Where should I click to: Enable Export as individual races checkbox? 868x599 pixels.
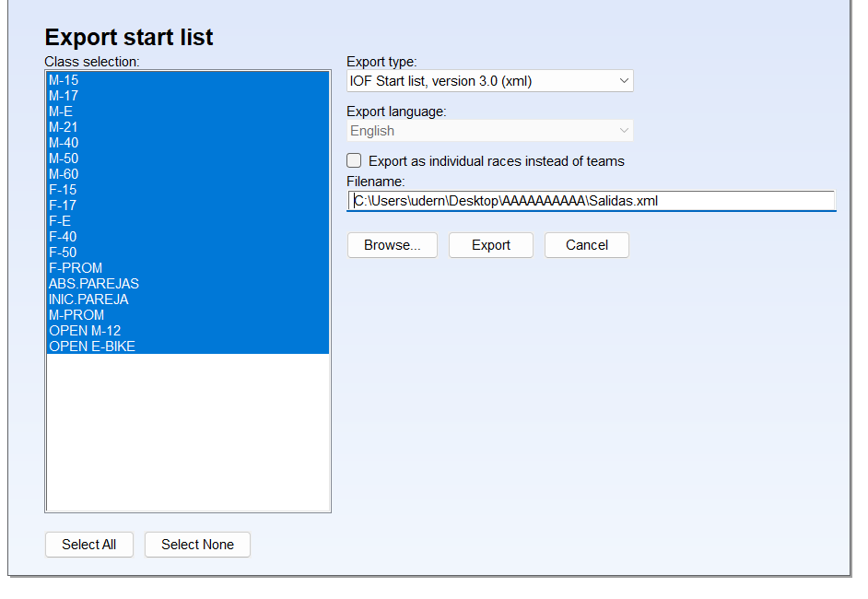coord(354,160)
